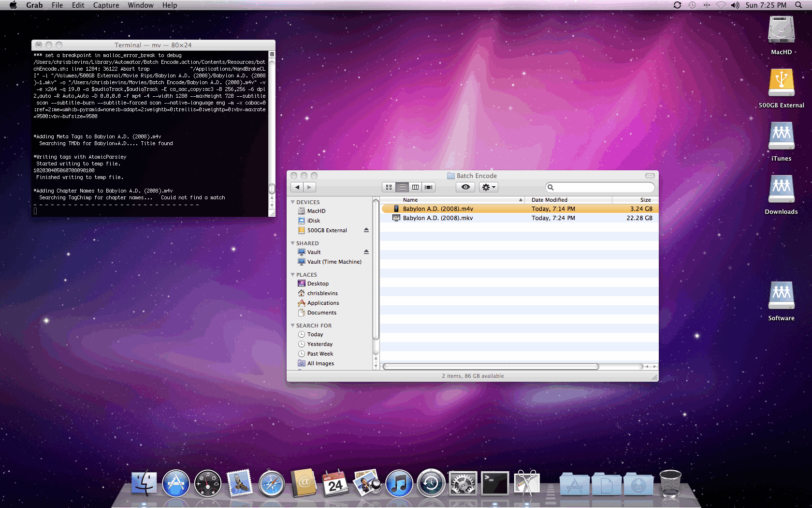Open Safari from the Dock
The image size is (812, 508).
[271, 483]
